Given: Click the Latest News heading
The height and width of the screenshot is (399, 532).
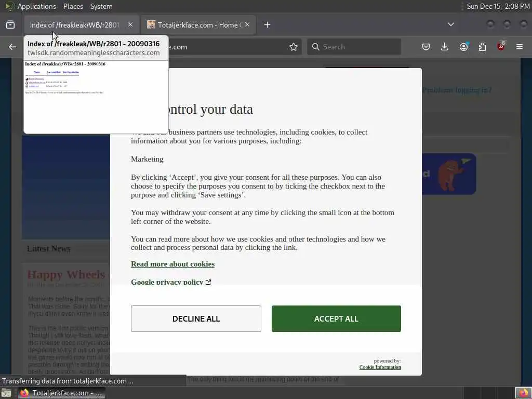Looking at the screenshot, I should click(48, 249).
